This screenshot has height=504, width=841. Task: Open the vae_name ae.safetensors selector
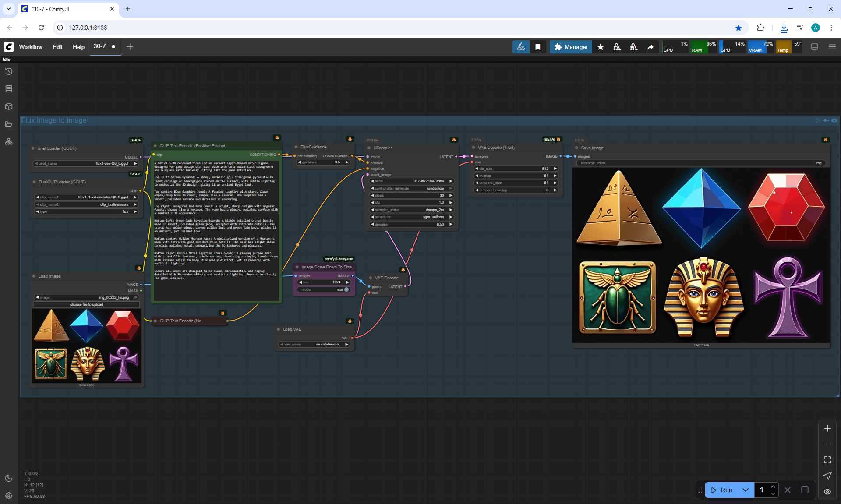click(314, 344)
